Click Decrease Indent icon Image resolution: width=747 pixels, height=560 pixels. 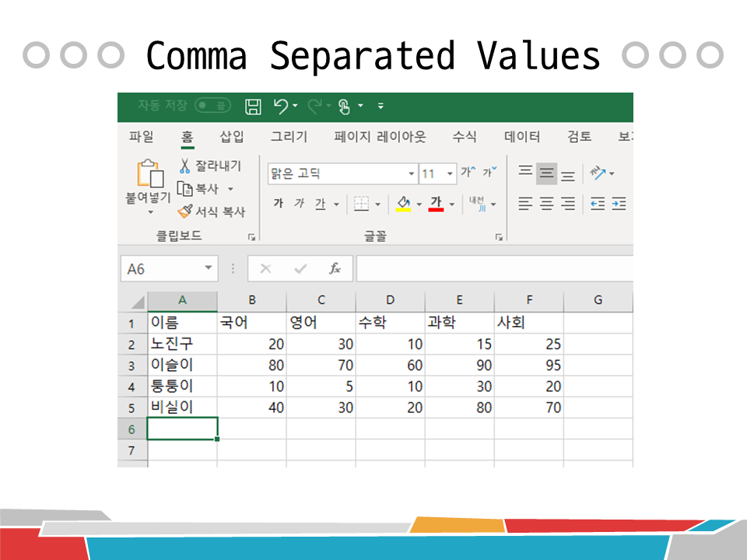[x=598, y=204]
